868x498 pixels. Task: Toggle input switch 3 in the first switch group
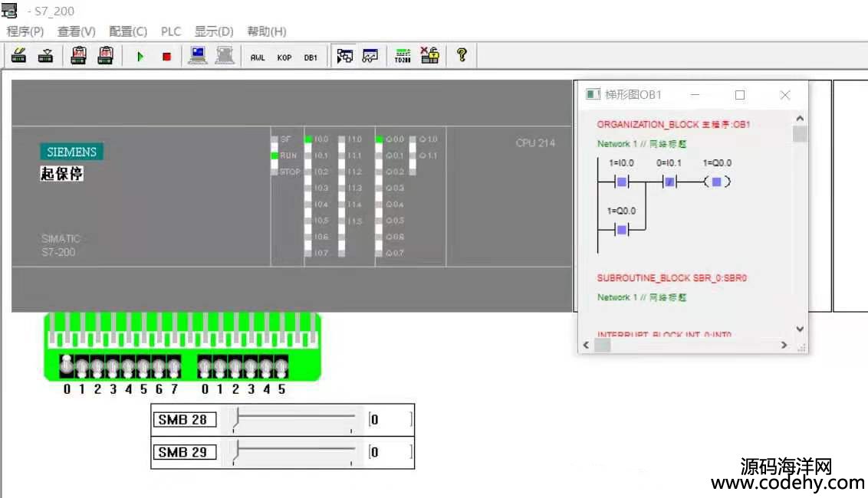click(113, 365)
